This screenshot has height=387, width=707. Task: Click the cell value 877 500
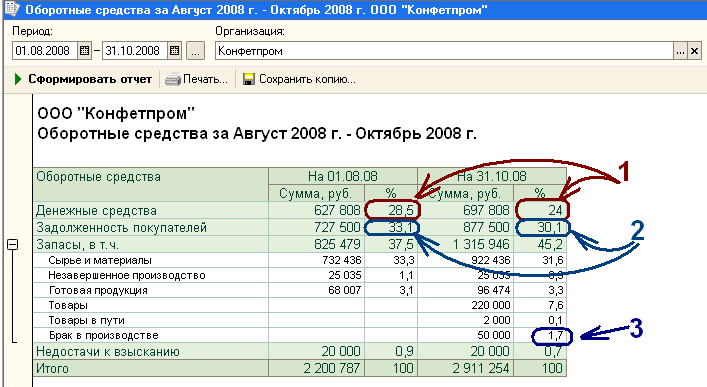tap(486, 227)
